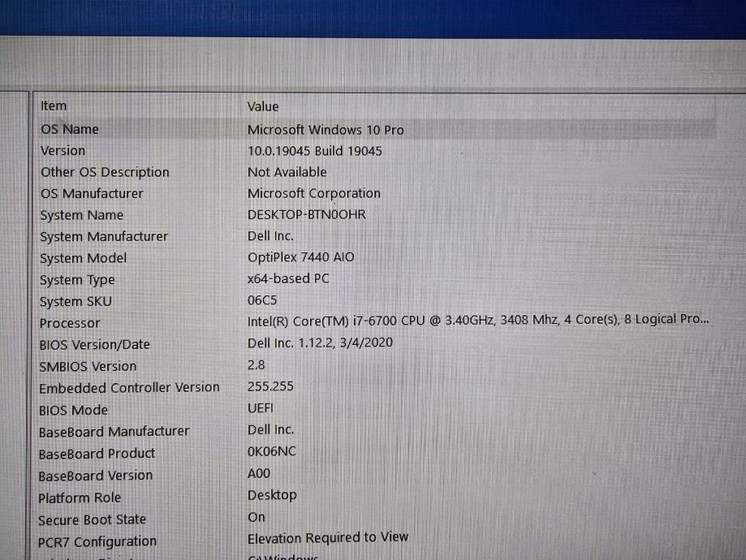Click the Item column header
746x560 pixels.
(x=54, y=106)
